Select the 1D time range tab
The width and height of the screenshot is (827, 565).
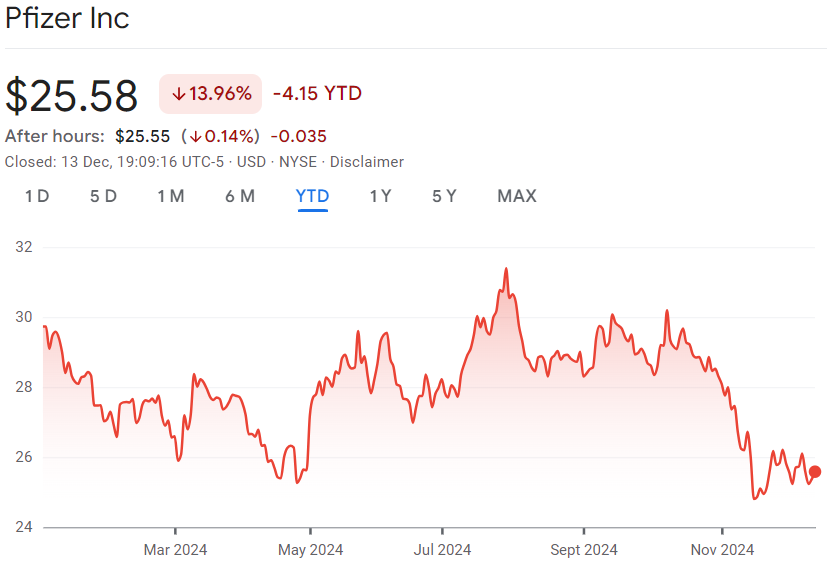point(37,196)
